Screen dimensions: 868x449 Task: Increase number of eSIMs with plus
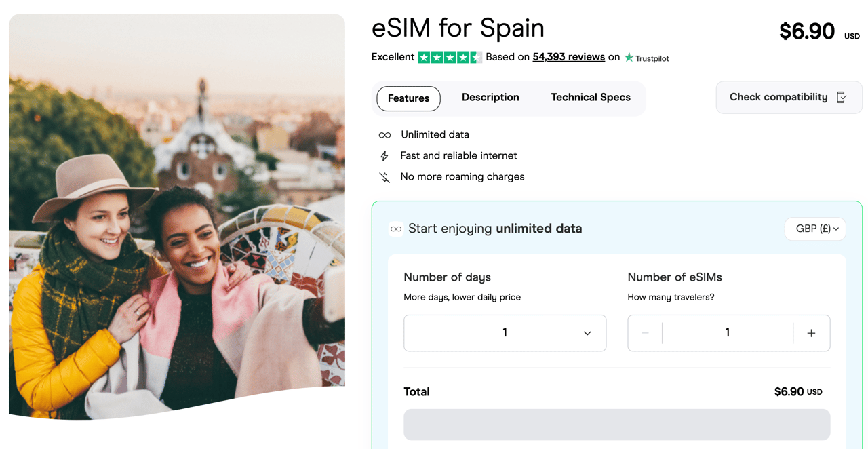[x=811, y=333]
